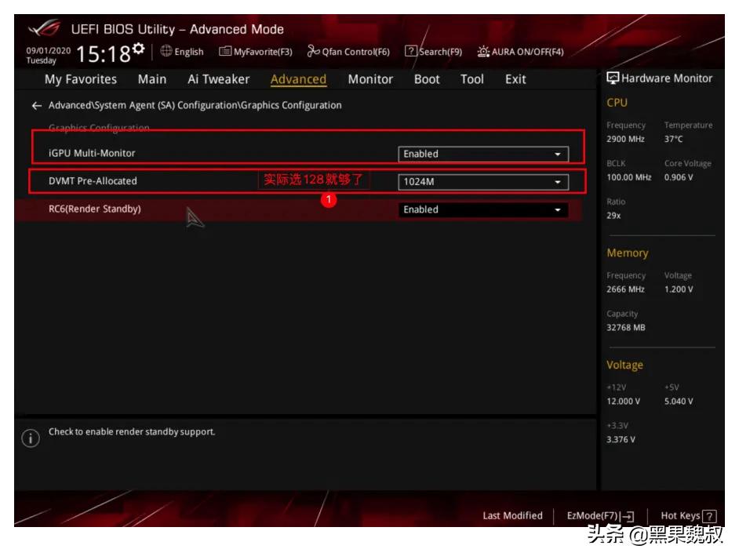739x560 pixels.
Task: Open iGPU Multi-Monitor Enabled dropdown
Action: coord(483,155)
